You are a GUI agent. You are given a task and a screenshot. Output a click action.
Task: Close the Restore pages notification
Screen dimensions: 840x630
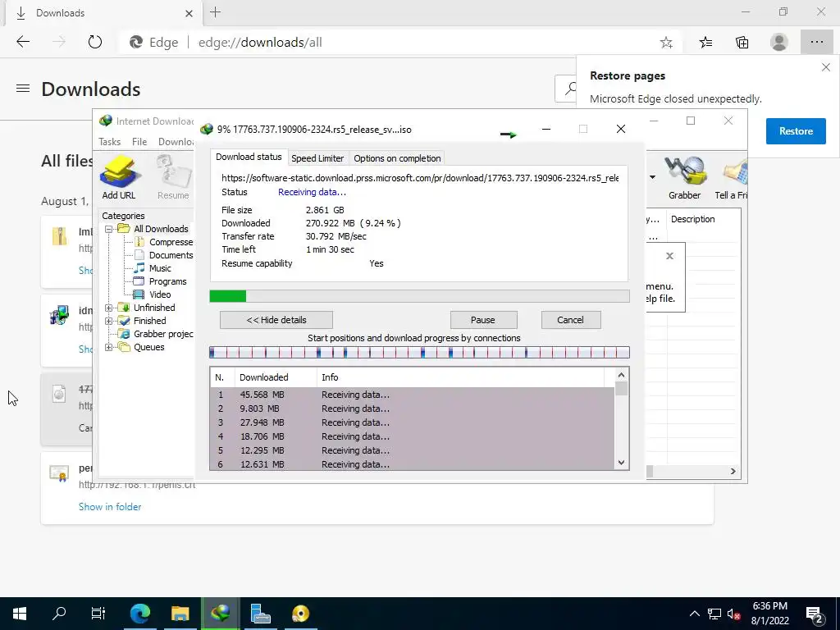coord(825,67)
